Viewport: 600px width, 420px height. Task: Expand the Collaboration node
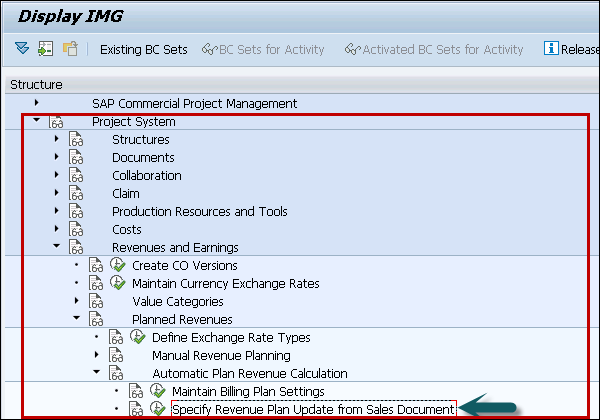tap(57, 174)
